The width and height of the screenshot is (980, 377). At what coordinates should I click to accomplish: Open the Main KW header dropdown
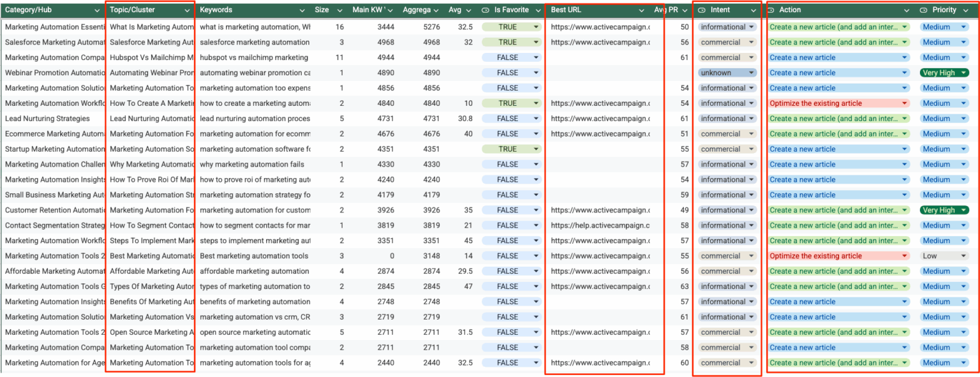pos(390,10)
